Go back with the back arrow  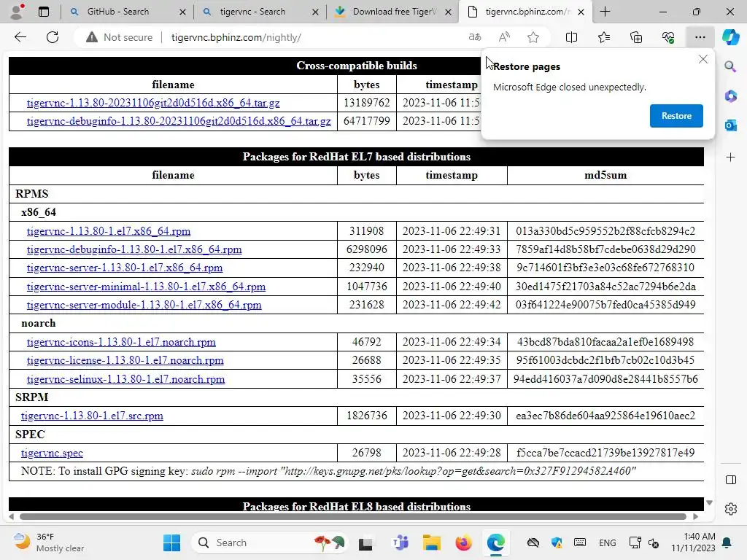20,37
